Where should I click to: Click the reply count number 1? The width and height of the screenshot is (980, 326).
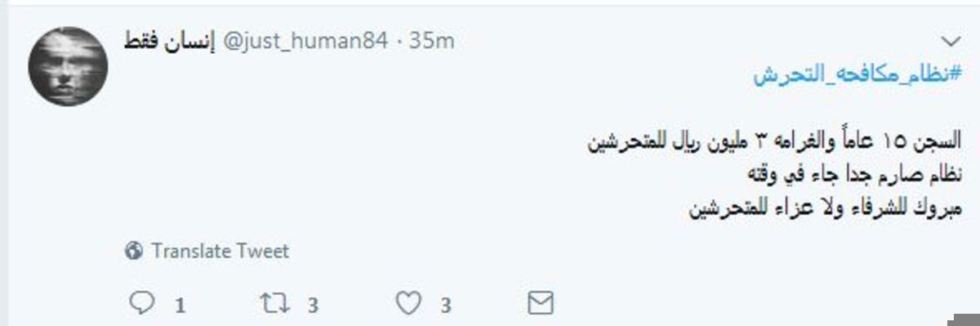pos(180,306)
